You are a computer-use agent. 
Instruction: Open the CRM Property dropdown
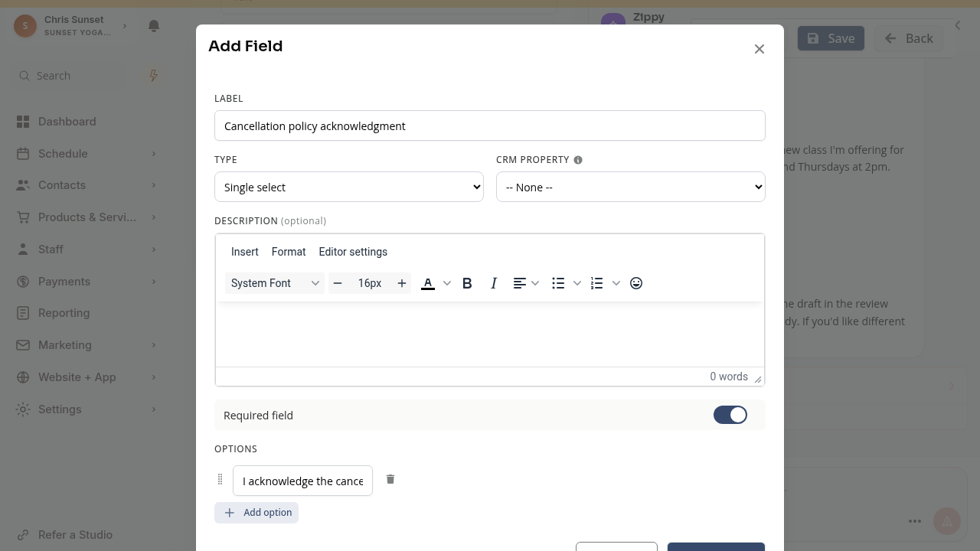(631, 187)
